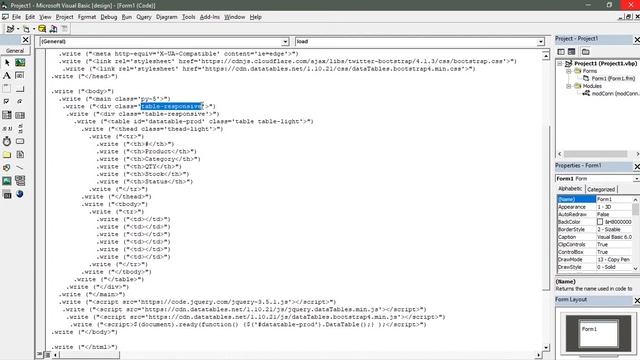This screenshot has height=360, width=640.
Task: Switch to the Categorized properties tab
Action: 601,189
